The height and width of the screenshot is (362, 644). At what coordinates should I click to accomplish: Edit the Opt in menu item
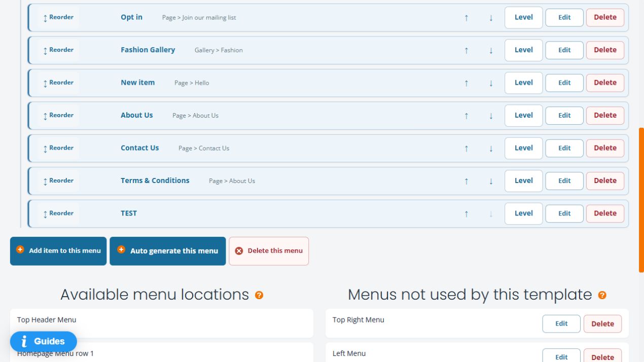coord(564,17)
